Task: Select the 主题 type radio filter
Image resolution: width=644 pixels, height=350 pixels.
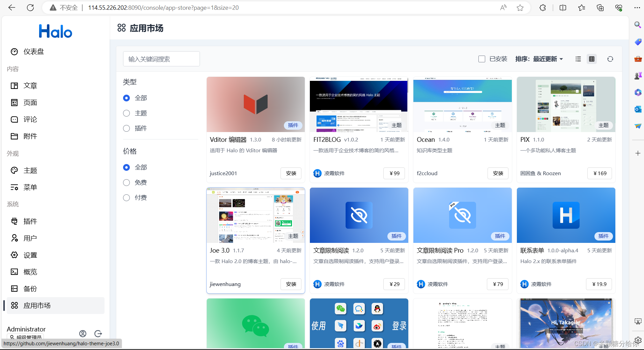Action: 126,113
